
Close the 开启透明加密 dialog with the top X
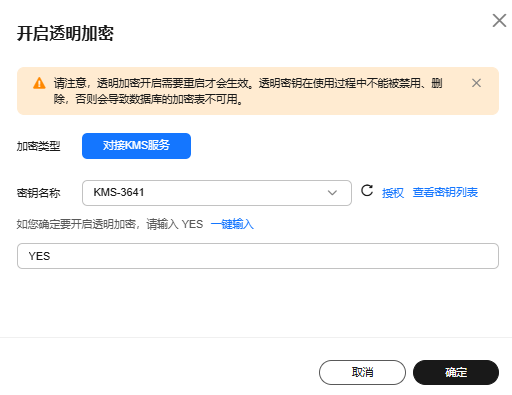pyautogui.click(x=499, y=21)
